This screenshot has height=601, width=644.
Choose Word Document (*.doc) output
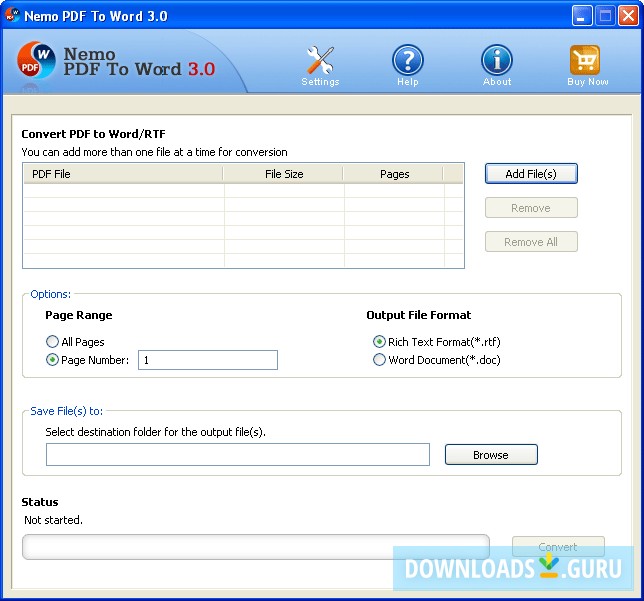click(379, 360)
